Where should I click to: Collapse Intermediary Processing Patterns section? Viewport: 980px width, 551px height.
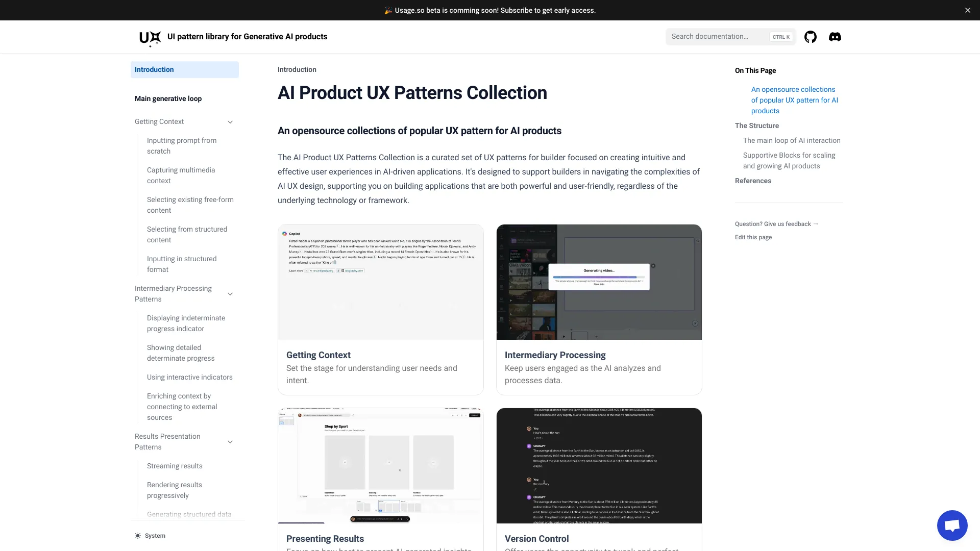click(230, 294)
